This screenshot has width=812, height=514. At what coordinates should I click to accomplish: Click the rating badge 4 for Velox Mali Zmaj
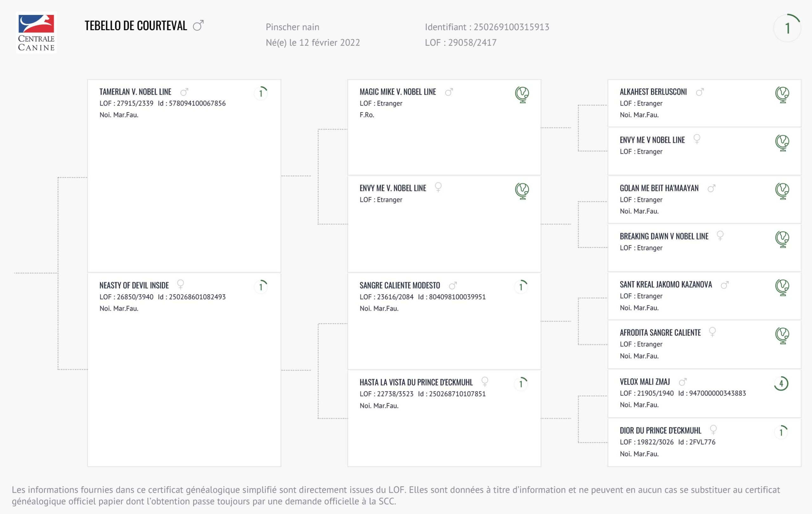tap(781, 384)
